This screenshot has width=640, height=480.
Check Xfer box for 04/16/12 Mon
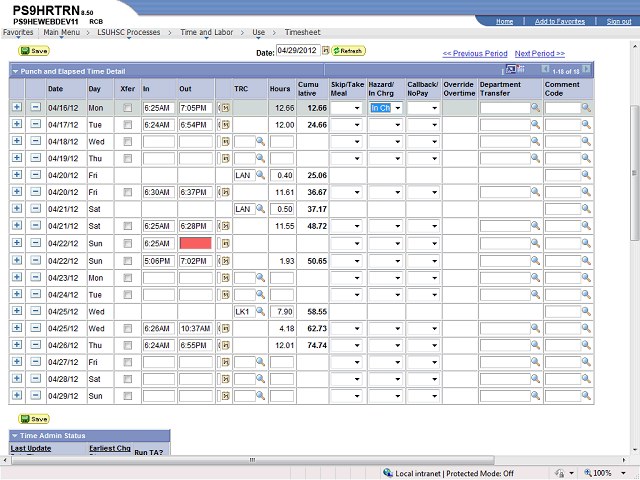tap(128, 108)
